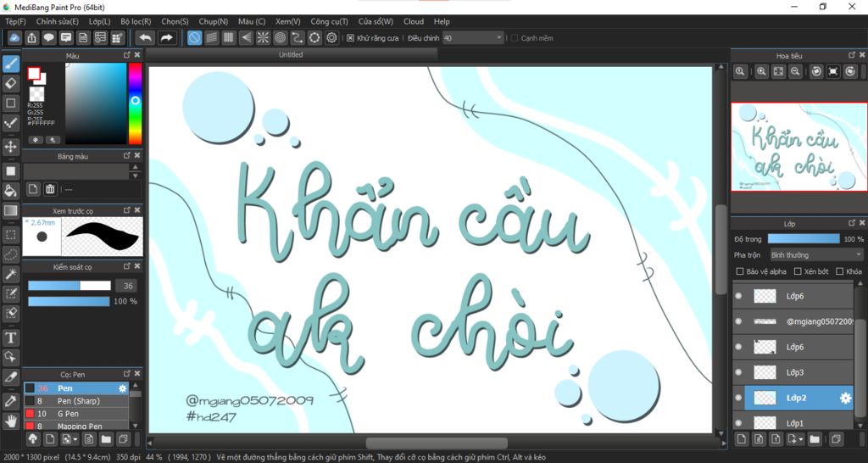Toggle the Cạnh mềm checkbox

pyautogui.click(x=515, y=38)
